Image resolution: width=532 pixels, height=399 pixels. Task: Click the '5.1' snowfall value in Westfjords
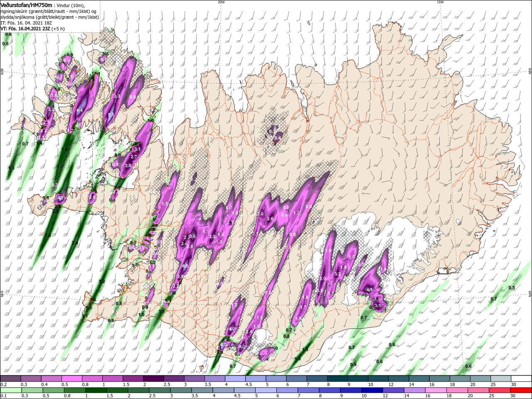(x=111, y=115)
